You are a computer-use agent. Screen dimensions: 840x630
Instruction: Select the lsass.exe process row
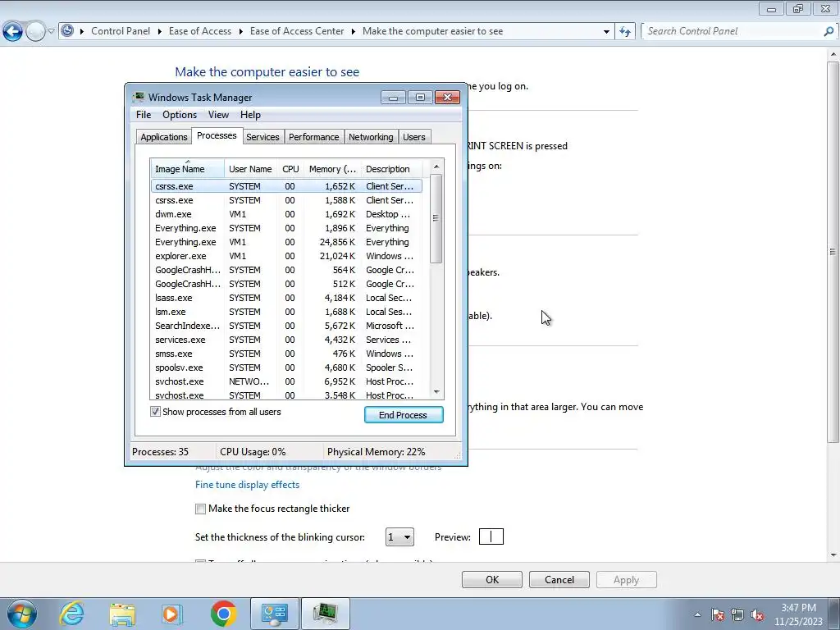pos(286,298)
